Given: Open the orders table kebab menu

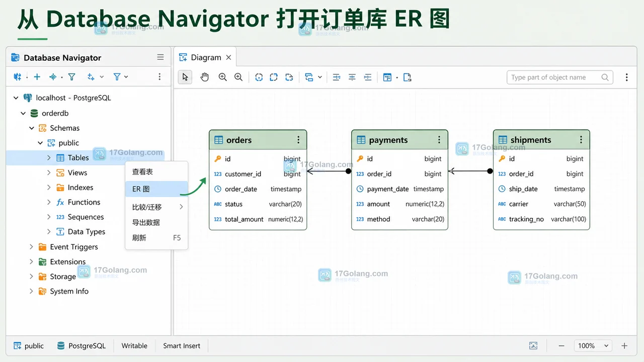Looking at the screenshot, I should click(x=298, y=140).
